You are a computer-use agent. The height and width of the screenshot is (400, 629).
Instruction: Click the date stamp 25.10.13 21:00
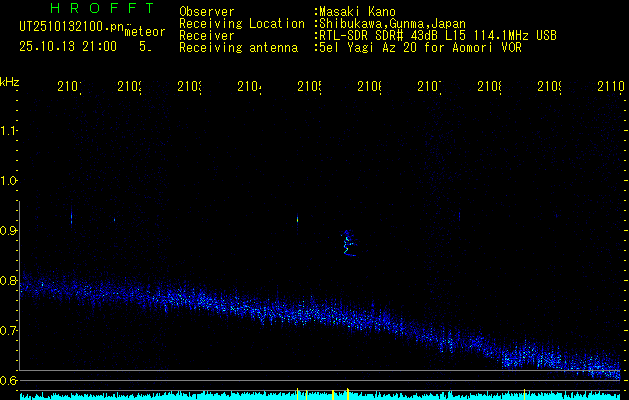coord(68,47)
